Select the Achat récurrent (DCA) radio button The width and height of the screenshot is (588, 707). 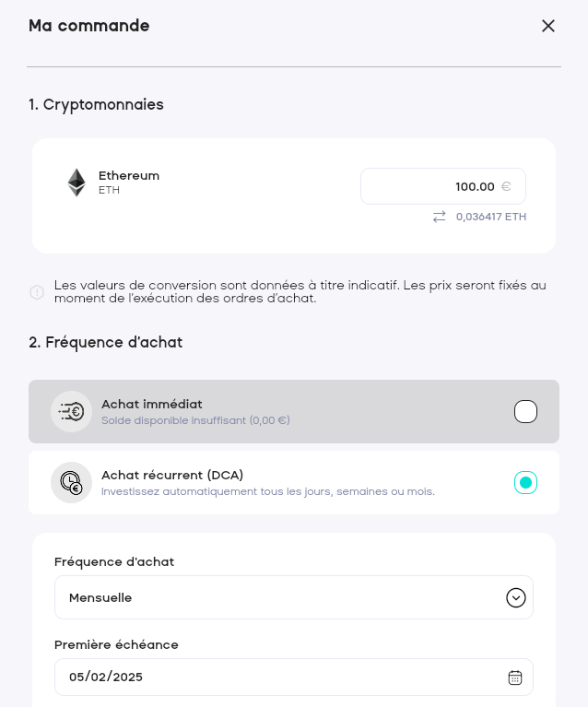pos(525,482)
